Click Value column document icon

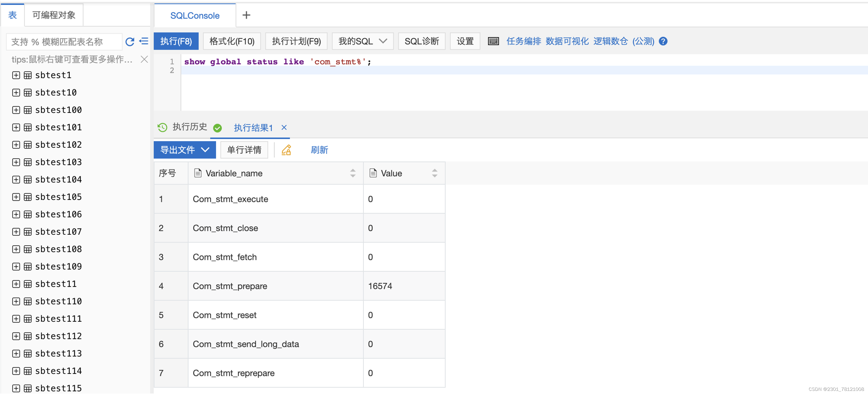pyautogui.click(x=373, y=173)
